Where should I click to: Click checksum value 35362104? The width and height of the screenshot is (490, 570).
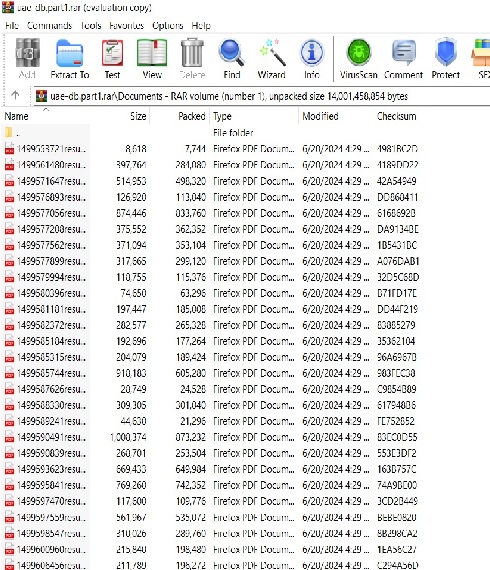(396, 341)
